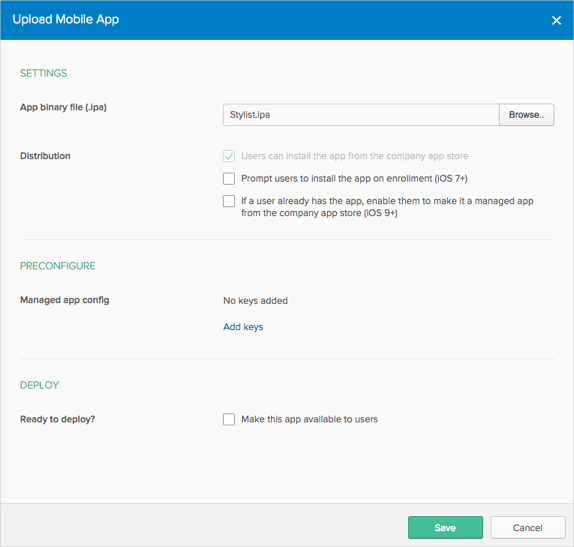Click the PRECONFIGURE section heading

coord(57,266)
